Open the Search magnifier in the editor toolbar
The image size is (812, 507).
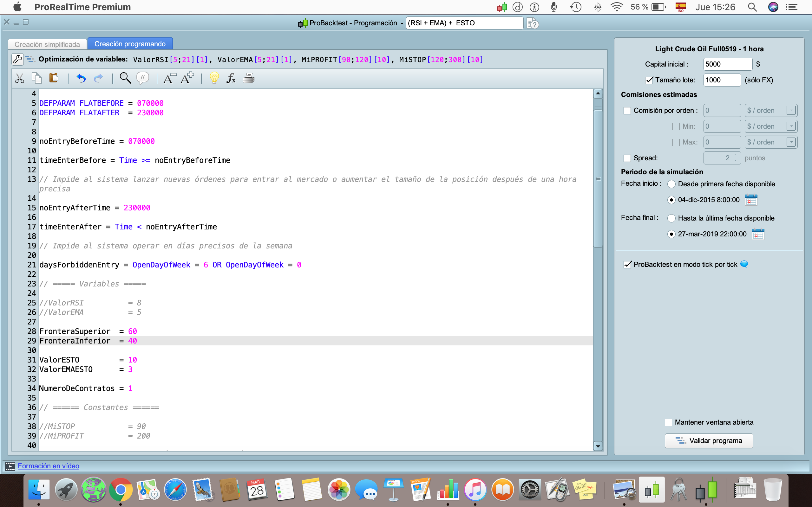(x=125, y=78)
